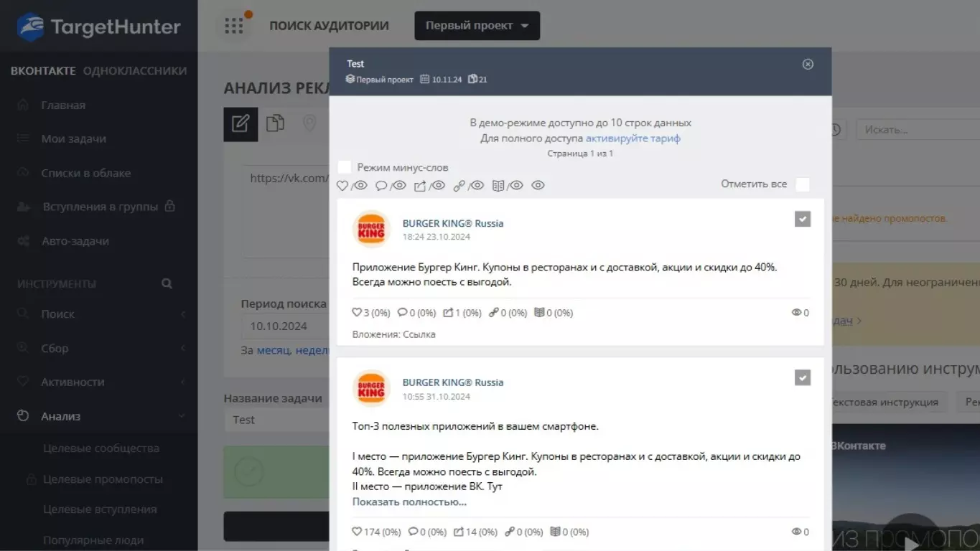Screen dimensions: 980x551
Task: Check the Отметить все checkbox
Action: tap(803, 184)
